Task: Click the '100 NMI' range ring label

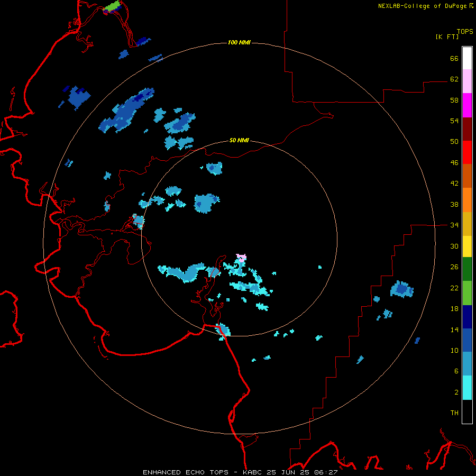Action: pos(239,42)
